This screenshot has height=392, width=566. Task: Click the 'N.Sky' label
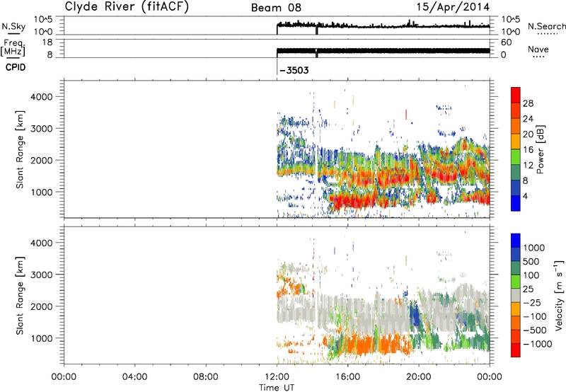[x=13, y=26]
